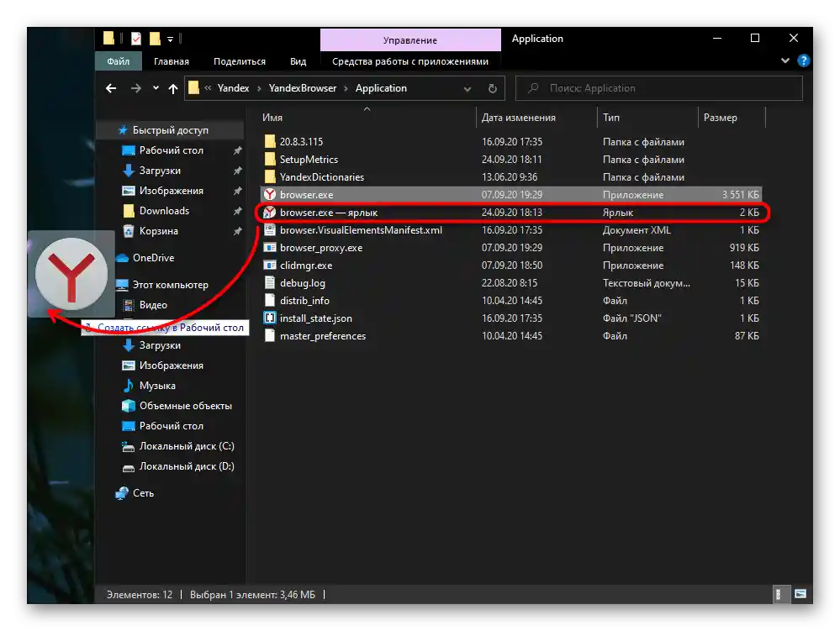
Task: Click the properties quick access toolbar icon
Action: point(136,39)
